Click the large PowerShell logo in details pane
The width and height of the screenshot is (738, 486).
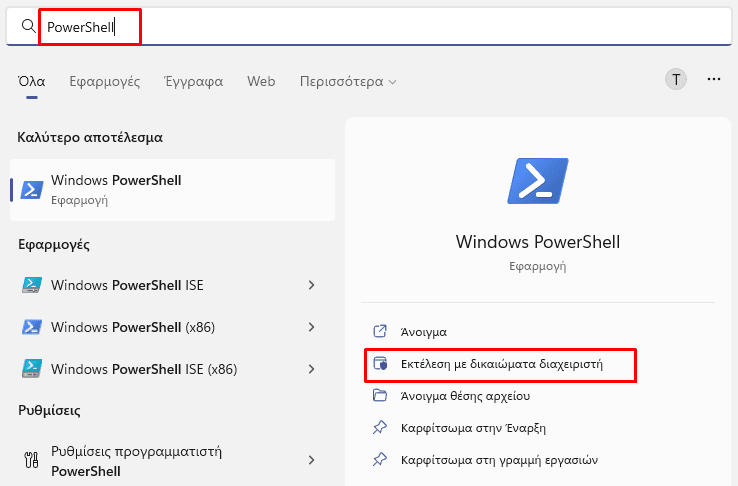tap(537, 181)
